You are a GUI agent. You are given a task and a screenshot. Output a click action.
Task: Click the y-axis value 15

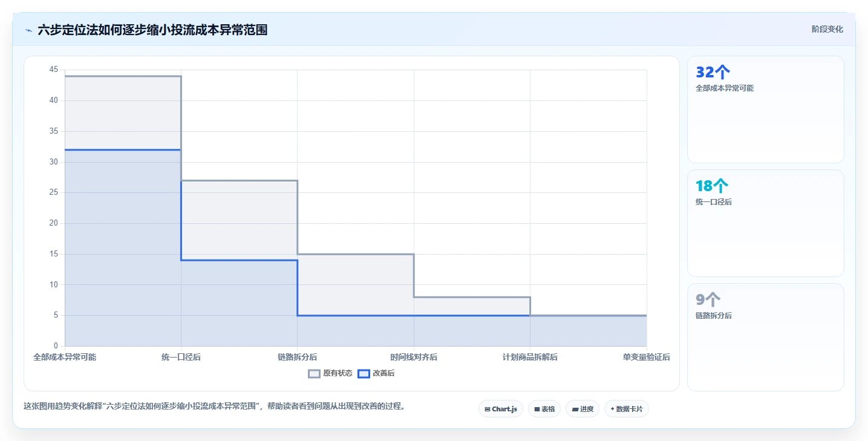coord(54,254)
